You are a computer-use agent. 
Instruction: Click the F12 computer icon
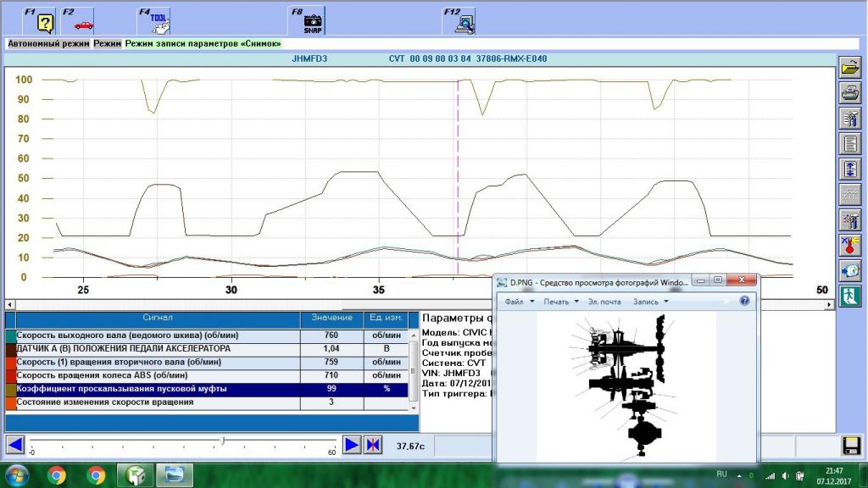click(x=463, y=20)
